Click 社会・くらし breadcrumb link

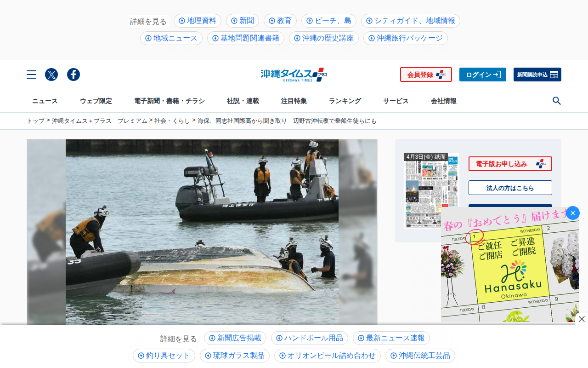(x=172, y=121)
